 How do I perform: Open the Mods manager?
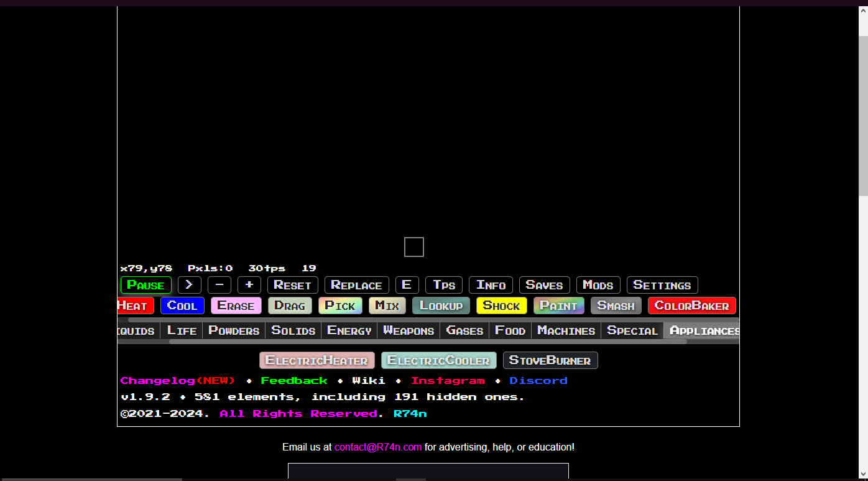coord(598,285)
